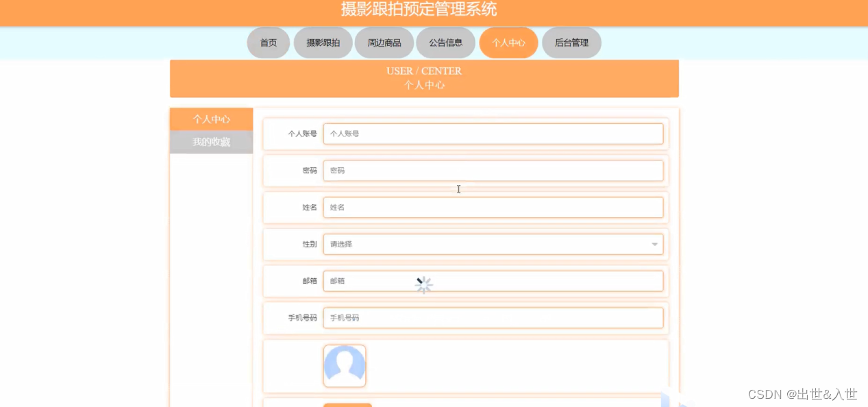868x407 pixels.
Task: Click into the 手机号码 input field
Action: tap(493, 318)
